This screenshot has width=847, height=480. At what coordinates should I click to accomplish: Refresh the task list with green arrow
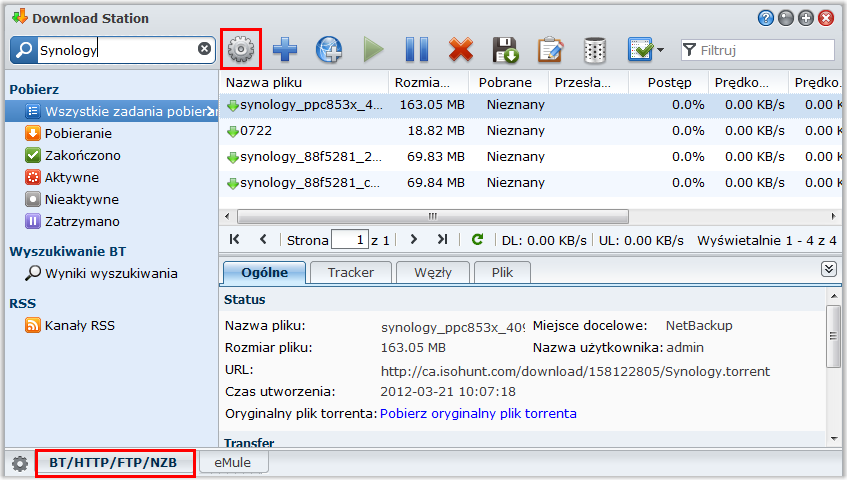(x=477, y=239)
